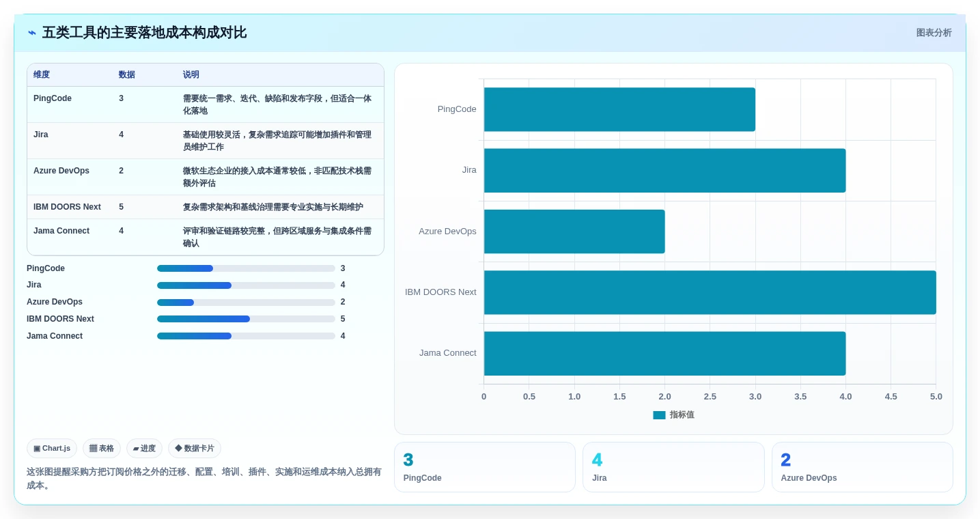This screenshot has height=519, width=980.
Task: Click the IBM DOORS Next progress list label
Action: [x=60, y=319]
